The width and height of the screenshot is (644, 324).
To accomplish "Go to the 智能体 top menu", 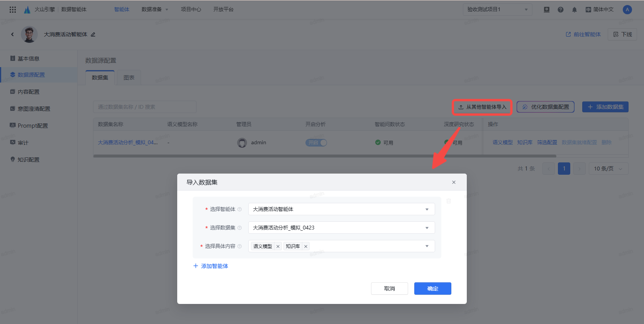I will [122, 9].
